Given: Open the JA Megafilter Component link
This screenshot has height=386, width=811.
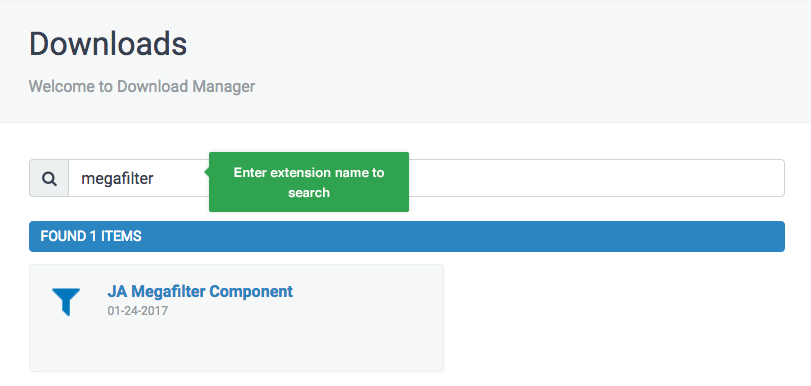Looking at the screenshot, I should (200, 291).
